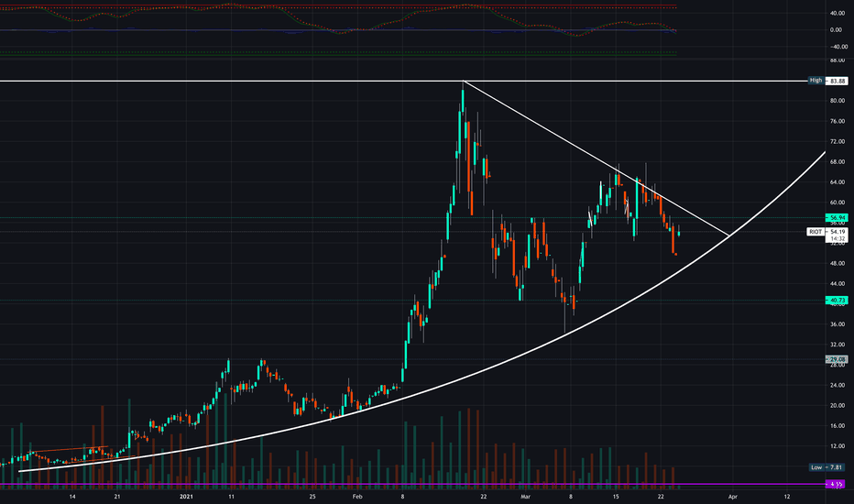Screen dimensions: 854x504
Task: Click the 76.00 price scale value
Action: coord(838,121)
